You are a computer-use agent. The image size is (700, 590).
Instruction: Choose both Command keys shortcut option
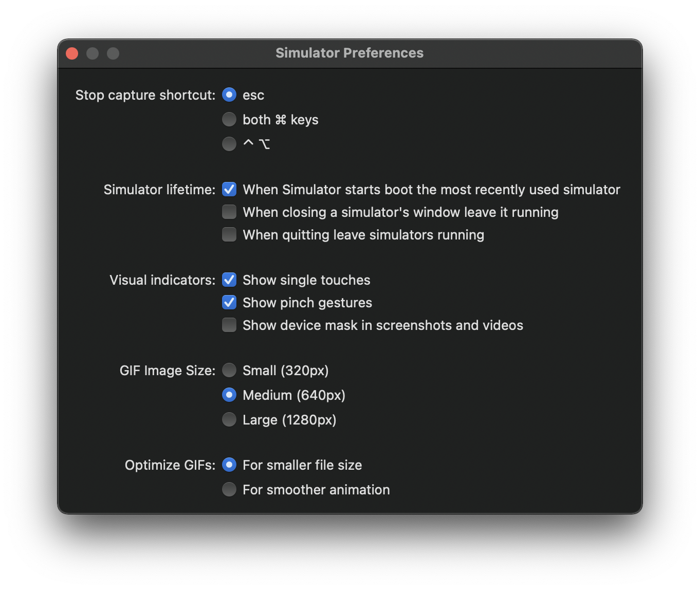tap(229, 120)
